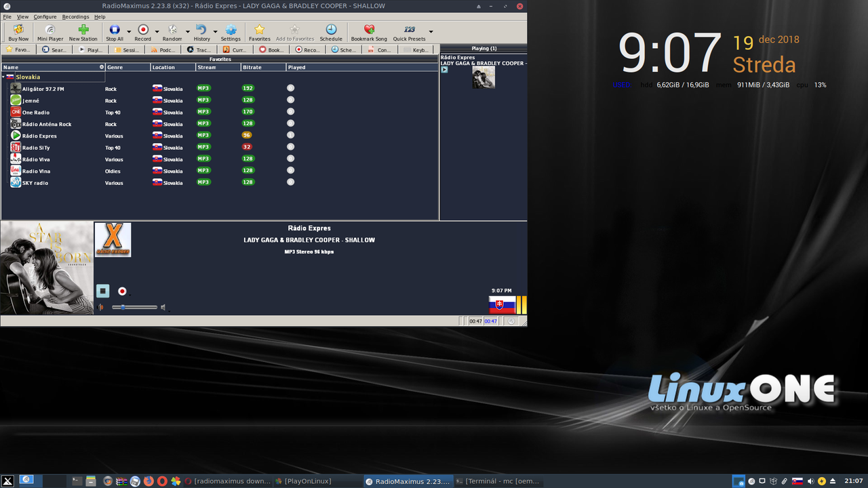Switch to the Podcasts tab
Screen dimensions: 868x488
[x=164, y=49]
